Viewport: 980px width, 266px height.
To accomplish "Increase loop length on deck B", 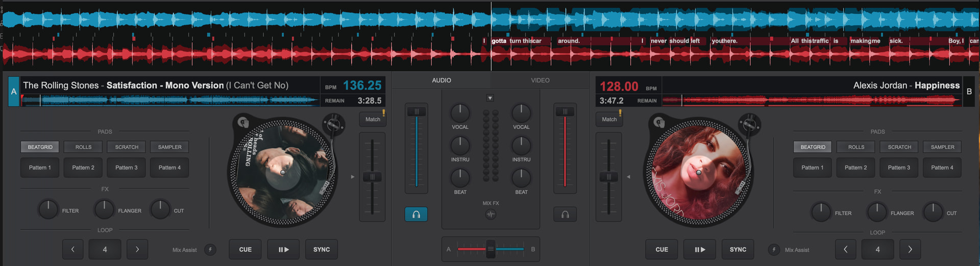I will 910,250.
